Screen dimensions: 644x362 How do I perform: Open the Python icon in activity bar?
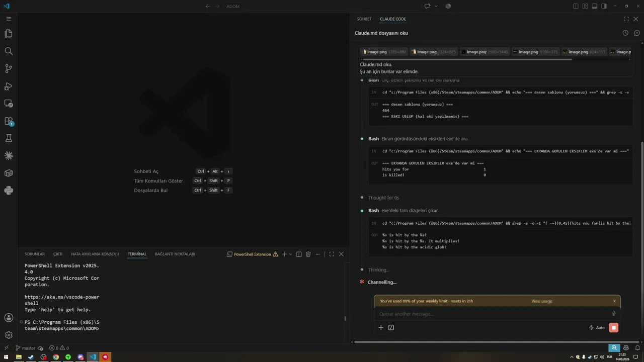[9, 191]
